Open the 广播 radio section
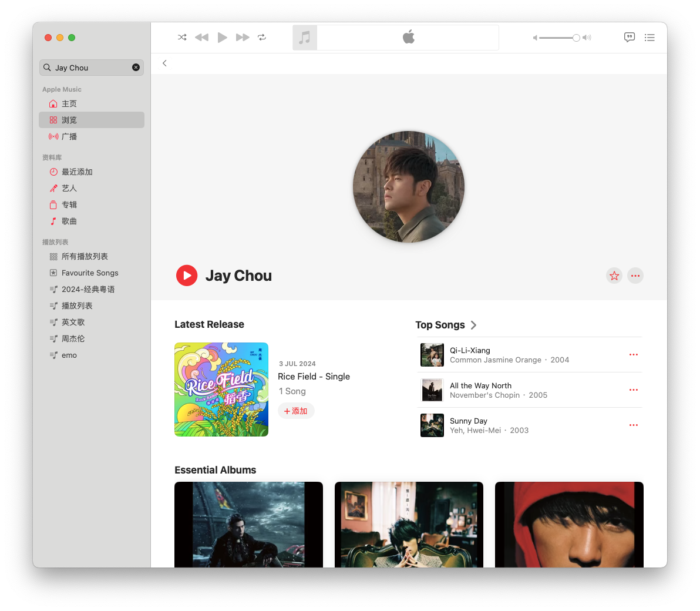Viewport: 700px width, 611px height. tap(92, 136)
